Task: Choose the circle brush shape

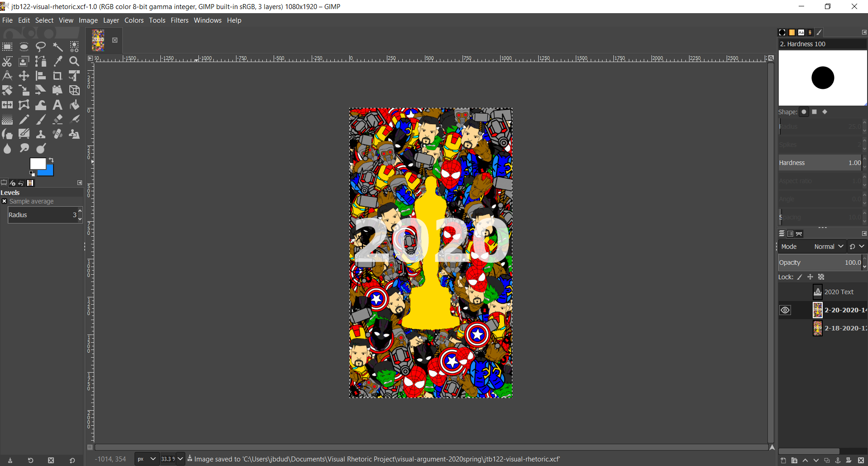Action: tap(804, 112)
